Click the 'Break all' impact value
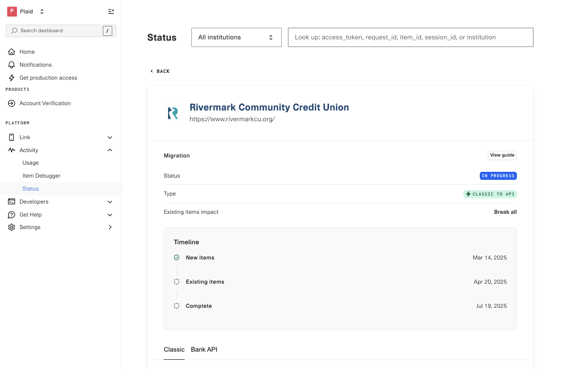 (505, 212)
